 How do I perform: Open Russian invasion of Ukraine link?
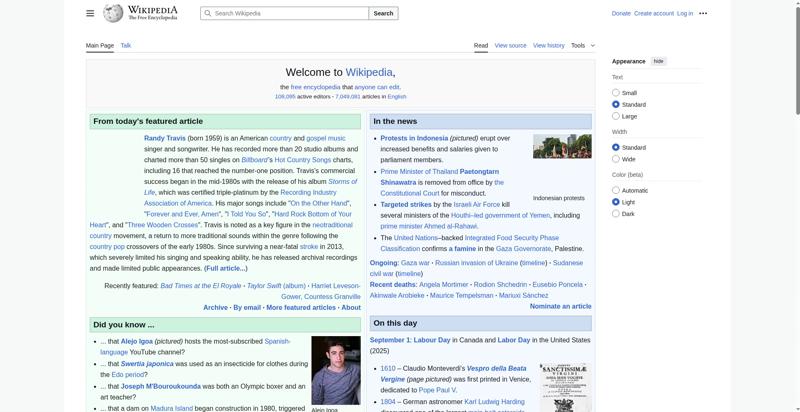coord(476,263)
